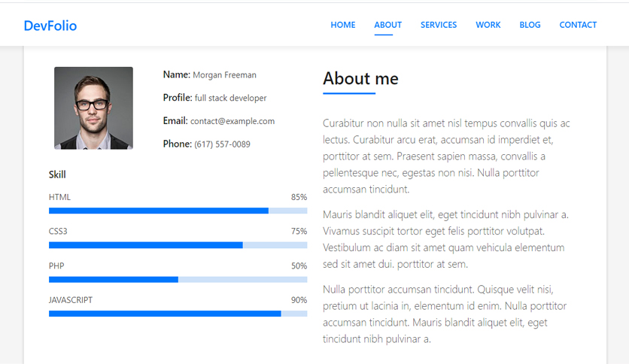This screenshot has width=629, height=364.
Task: Click the name text Morgan Freeman
Action: [x=224, y=75]
